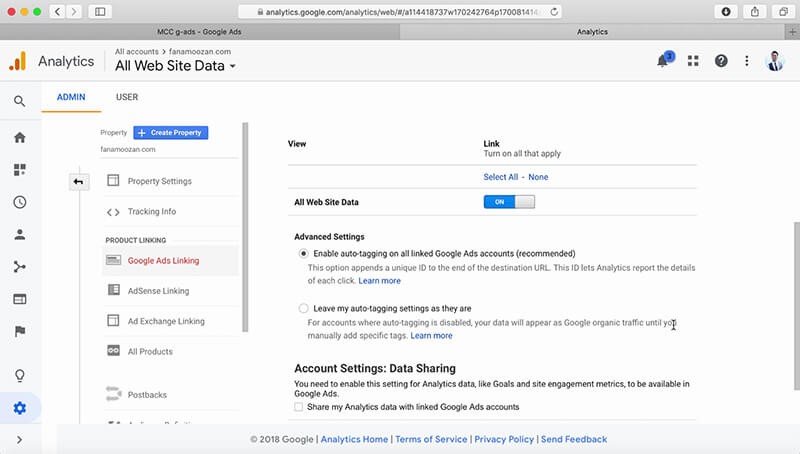
Task: Switch to the ADMIN tab
Action: [71, 97]
